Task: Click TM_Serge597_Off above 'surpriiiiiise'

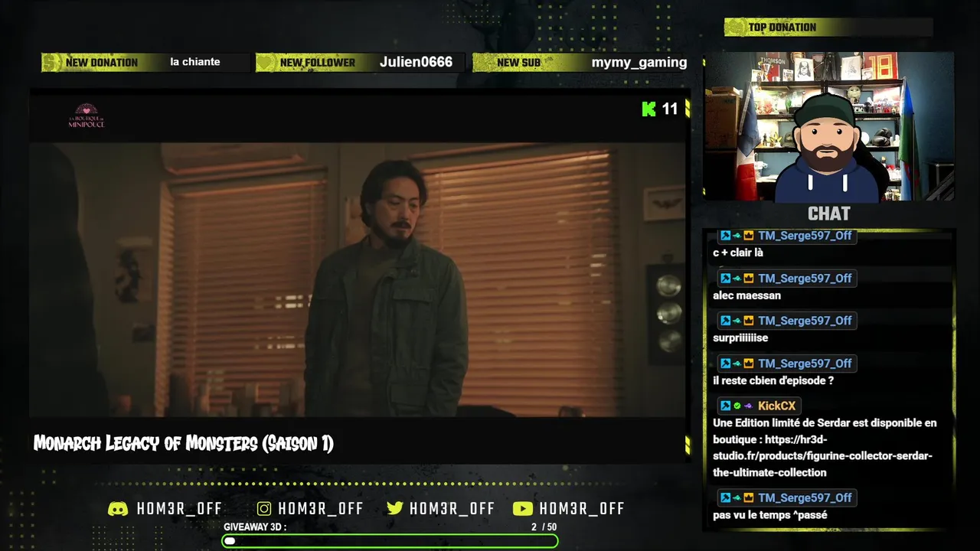Action: tap(805, 321)
